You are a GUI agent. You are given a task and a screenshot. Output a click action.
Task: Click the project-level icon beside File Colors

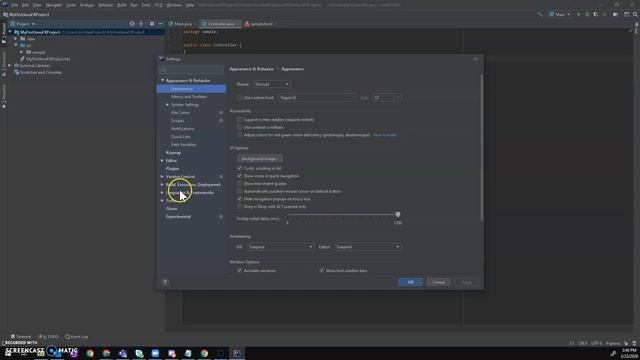(x=221, y=113)
